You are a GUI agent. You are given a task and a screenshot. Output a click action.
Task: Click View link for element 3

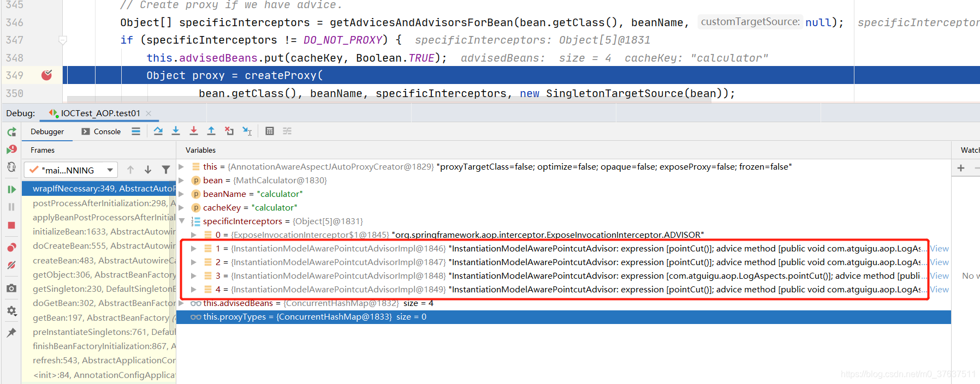click(x=940, y=275)
